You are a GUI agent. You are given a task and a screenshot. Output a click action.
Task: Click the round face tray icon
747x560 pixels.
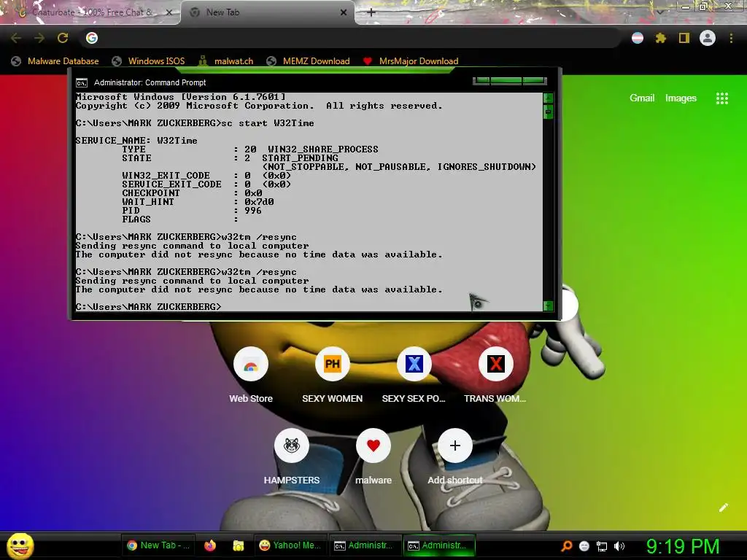point(584,546)
